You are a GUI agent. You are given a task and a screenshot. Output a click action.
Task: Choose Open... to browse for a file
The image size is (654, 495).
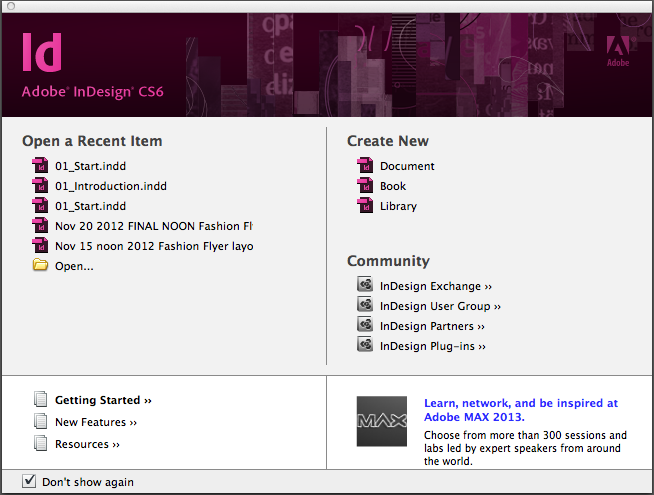tap(74, 266)
